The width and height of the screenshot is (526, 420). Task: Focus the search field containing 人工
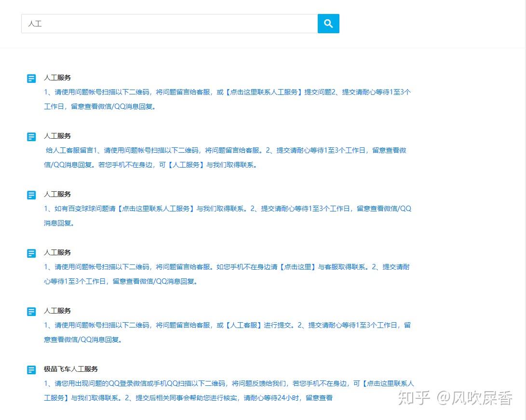169,24
